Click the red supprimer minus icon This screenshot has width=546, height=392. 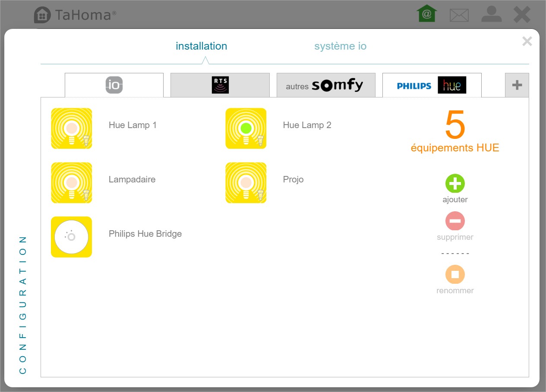[455, 221]
